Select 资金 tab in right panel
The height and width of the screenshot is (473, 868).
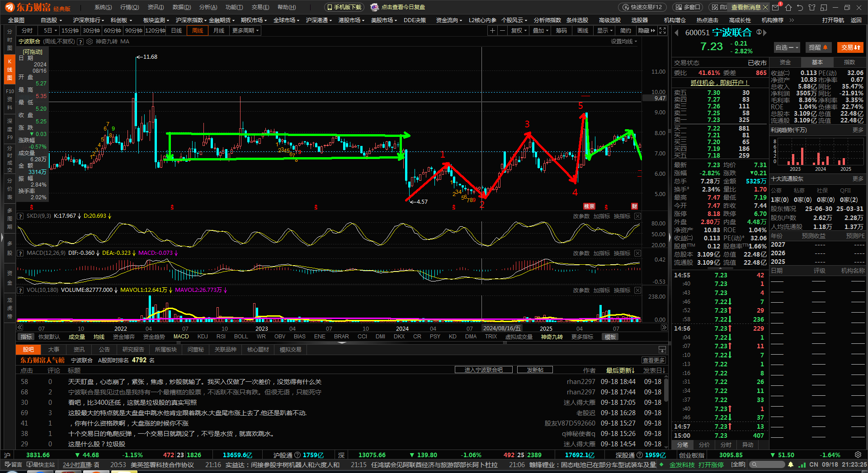click(x=785, y=62)
